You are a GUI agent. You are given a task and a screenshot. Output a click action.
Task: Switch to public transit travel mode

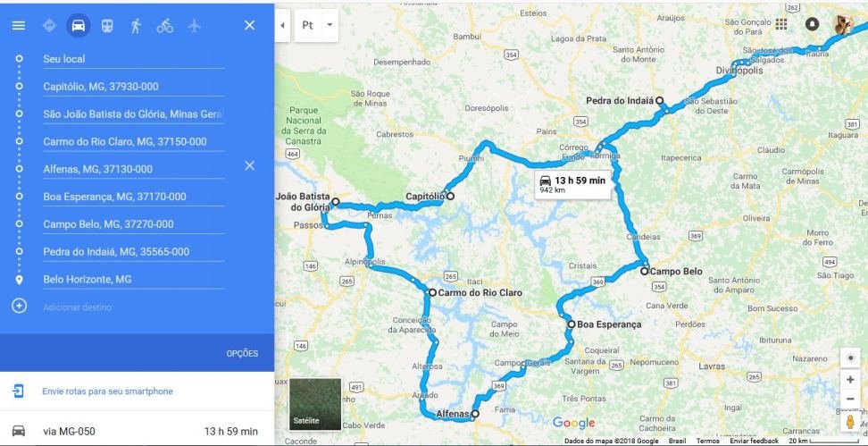point(107,26)
